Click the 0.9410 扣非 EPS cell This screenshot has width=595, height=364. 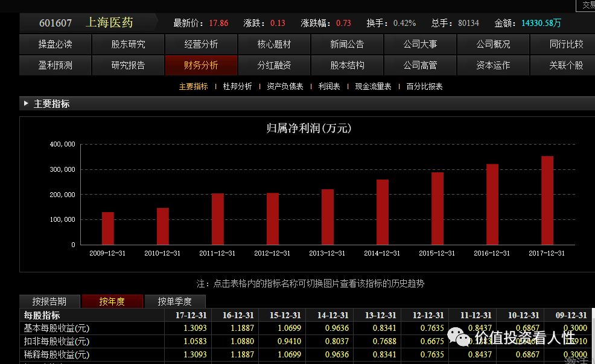[x=289, y=341]
